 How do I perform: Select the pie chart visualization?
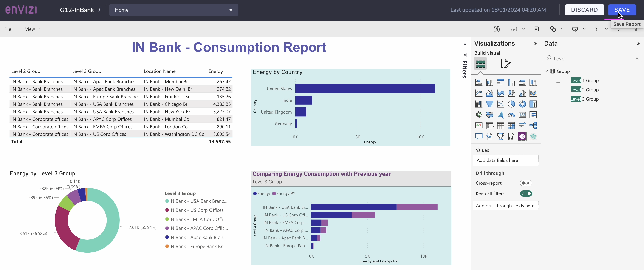511,104
